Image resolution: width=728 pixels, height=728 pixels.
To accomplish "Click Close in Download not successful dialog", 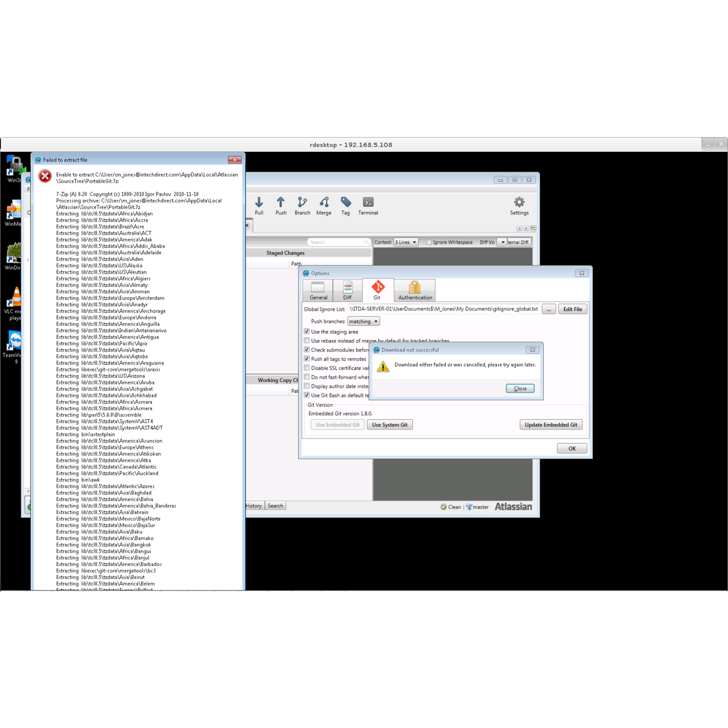I will (520, 388).
